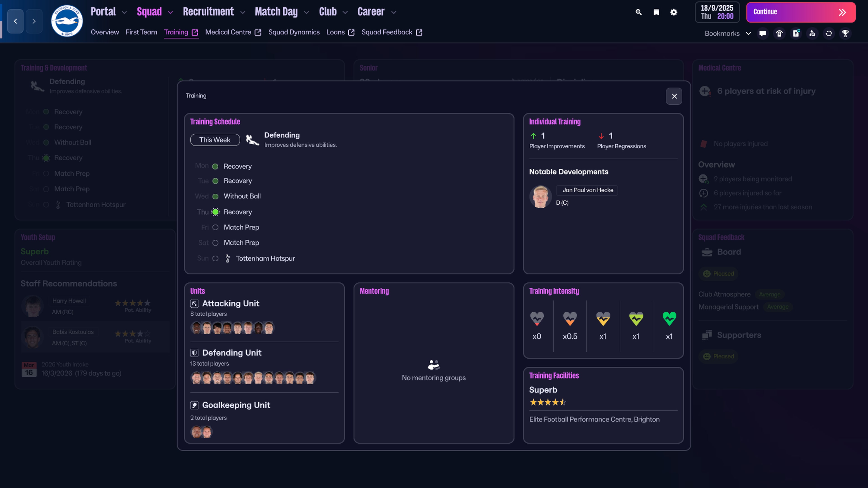Image resolution: width=868 pixels, height=488 pixels.
Task: Open the Inbox speech bubble icon
Action: (762, 33)
